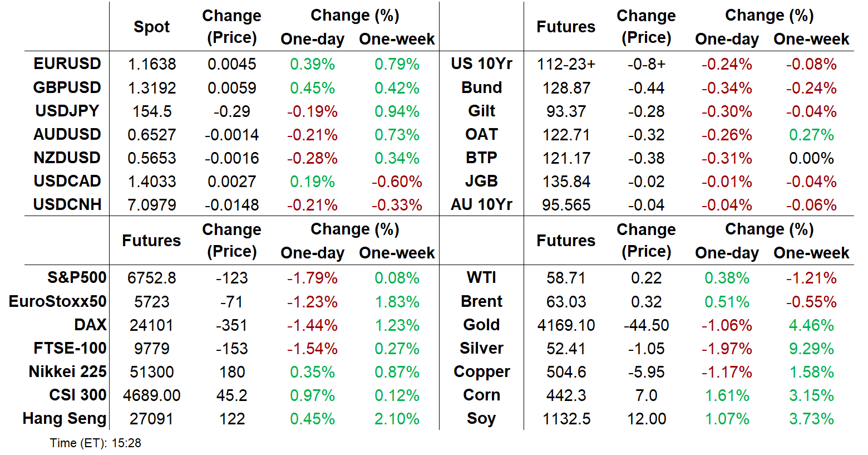This screenshot has width=868, height=455.
Task: Select the JGB row label
Action: (481, 182)
